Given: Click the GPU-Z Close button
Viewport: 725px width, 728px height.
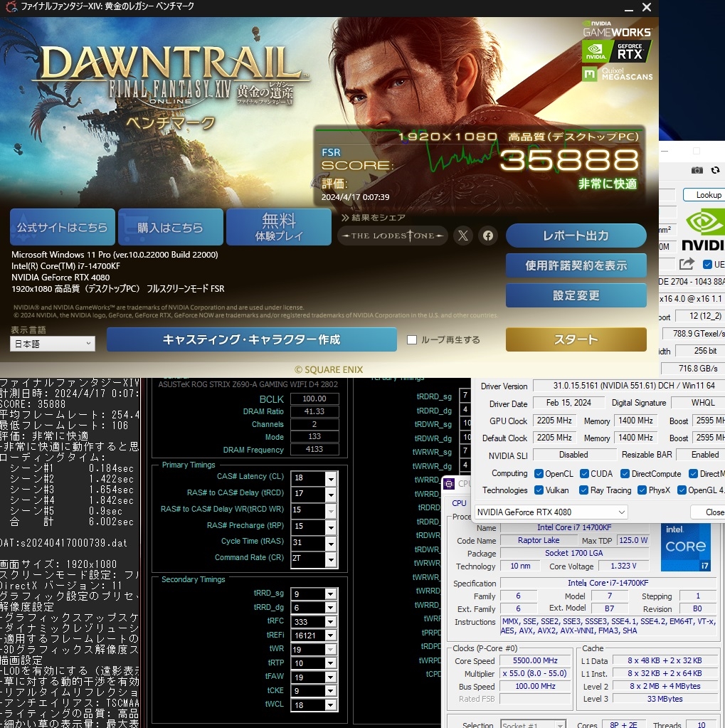Looking at the screenshot, I should [709, 512].
